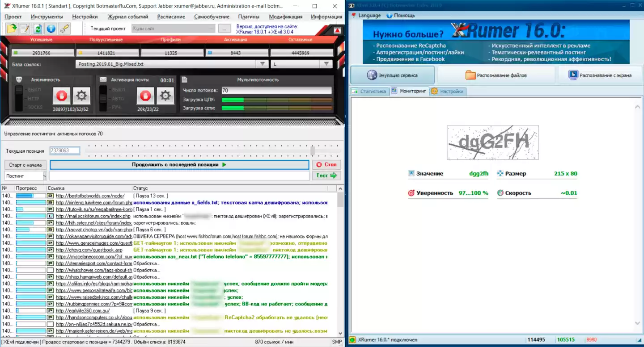This screenshot has width=644, height=347.
Task: Open the Плагины menu
Action: tap(249, 17)
